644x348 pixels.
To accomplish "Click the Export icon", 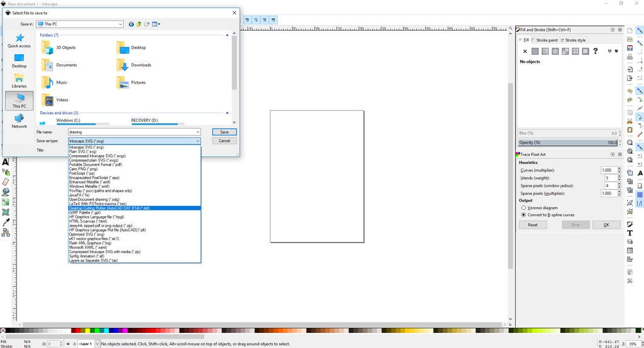I will point(630,78).
